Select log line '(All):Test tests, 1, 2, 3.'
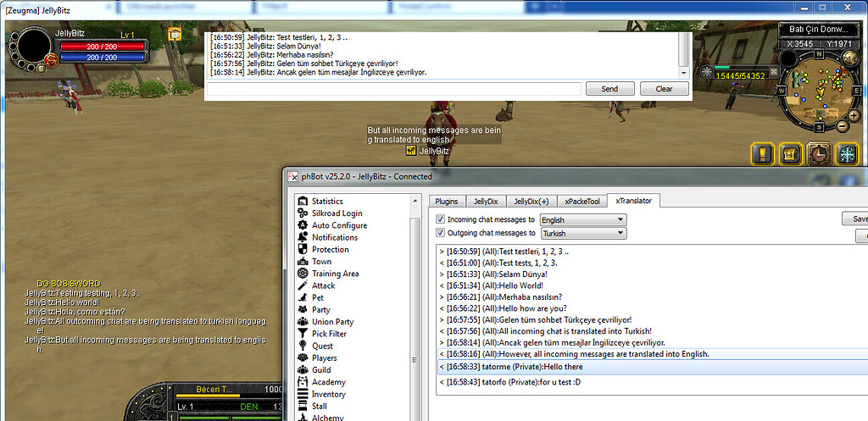This screenshot has width=868, height=421. pyautogui.click(x=653, y=263)
